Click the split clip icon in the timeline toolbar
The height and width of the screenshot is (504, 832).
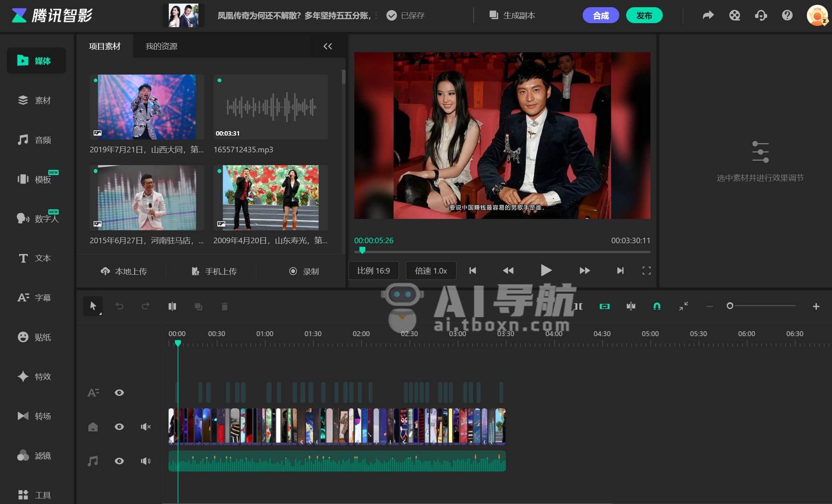tap(172, 306)
